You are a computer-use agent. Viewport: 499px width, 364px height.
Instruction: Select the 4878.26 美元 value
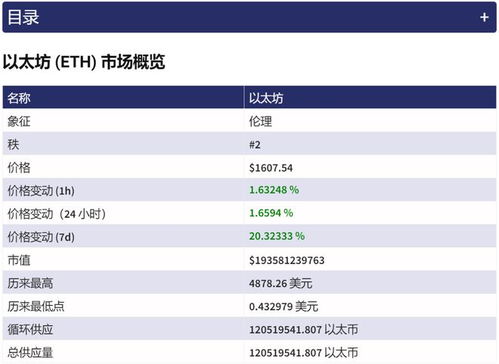click(281, 283)
